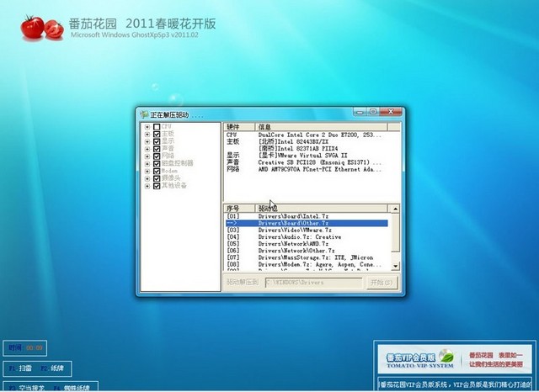Click the 开始(S) start button
The width and height of the screenshot is (539, 392).
point(382,283)
